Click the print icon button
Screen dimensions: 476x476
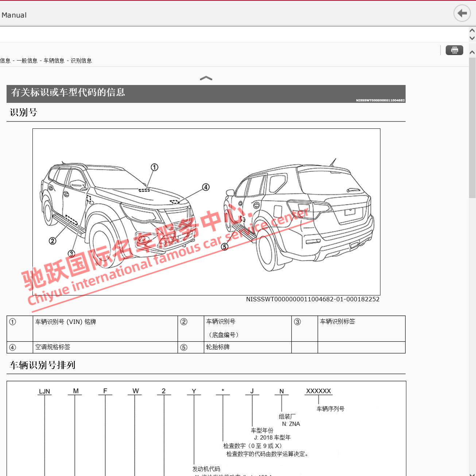point(454,50)
